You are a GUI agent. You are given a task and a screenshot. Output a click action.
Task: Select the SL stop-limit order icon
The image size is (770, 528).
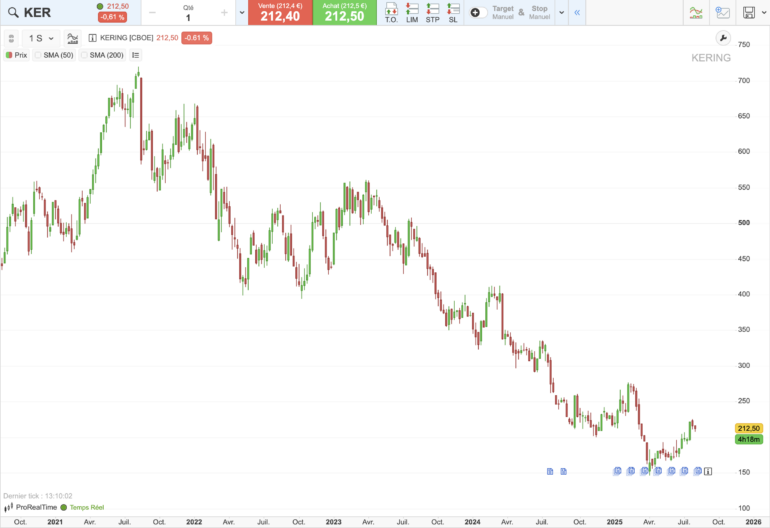pos(453,12)
